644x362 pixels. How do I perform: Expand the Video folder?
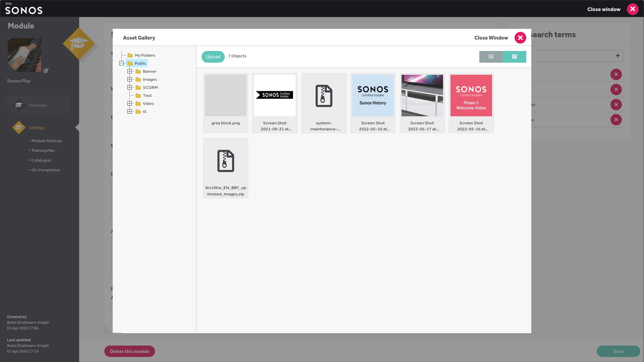pyautogui.click(x=129, y=104)
